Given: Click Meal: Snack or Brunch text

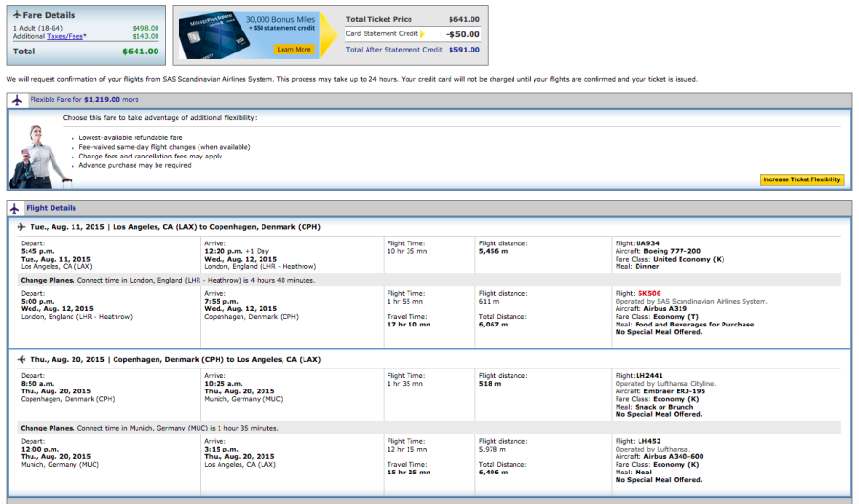Looking at the screenshot, I should [654, 407].
